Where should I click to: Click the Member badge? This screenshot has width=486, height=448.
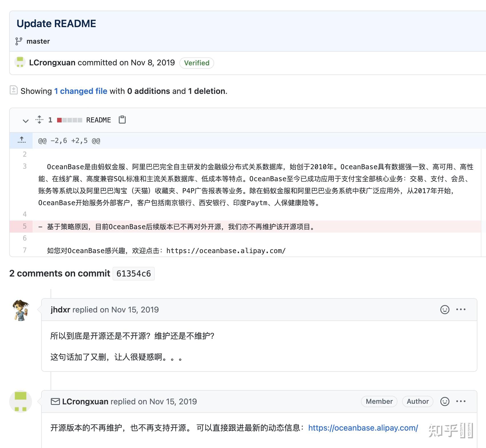[379, 401]
